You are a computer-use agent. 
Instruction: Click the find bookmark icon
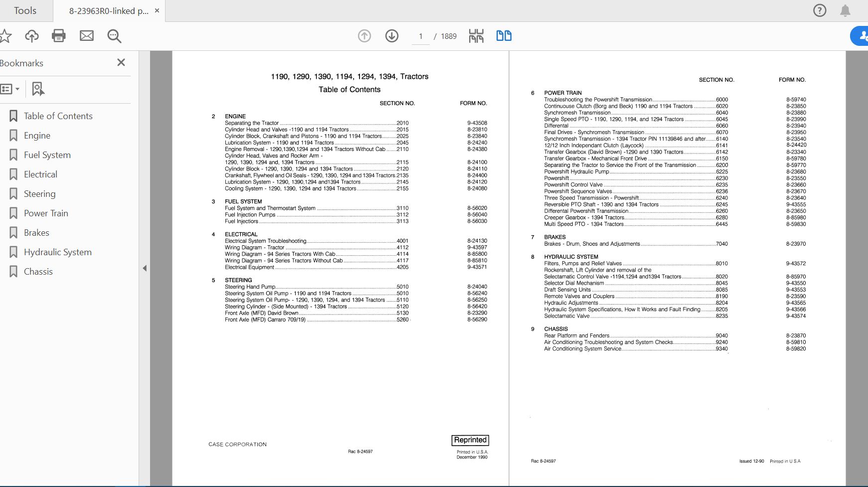tap(38, 89)
